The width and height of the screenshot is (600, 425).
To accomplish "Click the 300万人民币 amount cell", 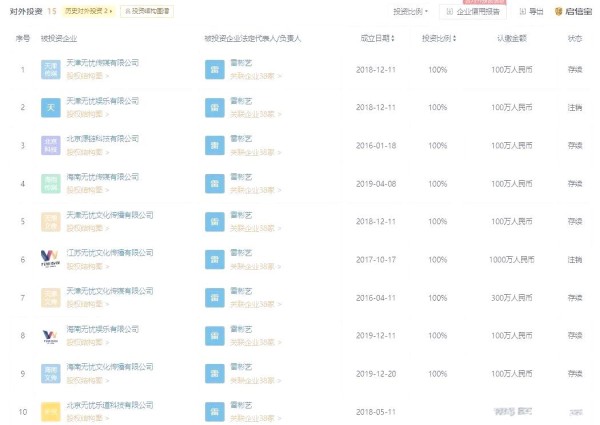I will point(512,298).
